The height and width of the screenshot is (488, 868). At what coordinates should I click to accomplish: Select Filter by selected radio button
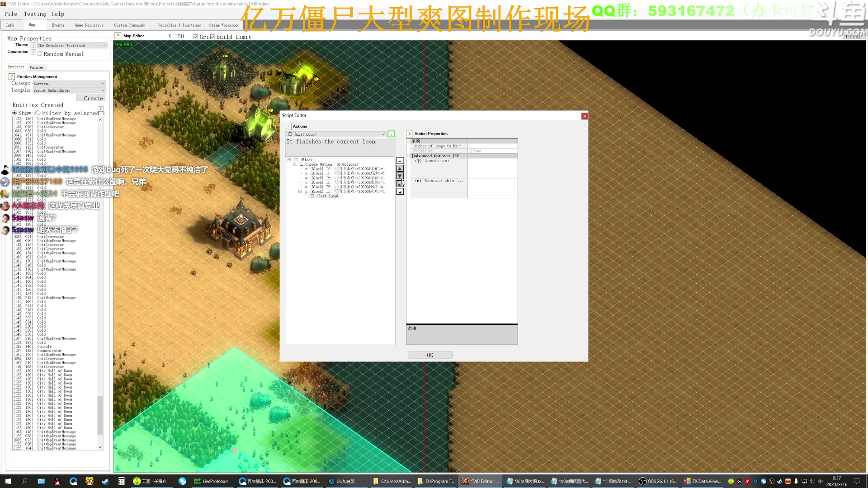(38, 113)
